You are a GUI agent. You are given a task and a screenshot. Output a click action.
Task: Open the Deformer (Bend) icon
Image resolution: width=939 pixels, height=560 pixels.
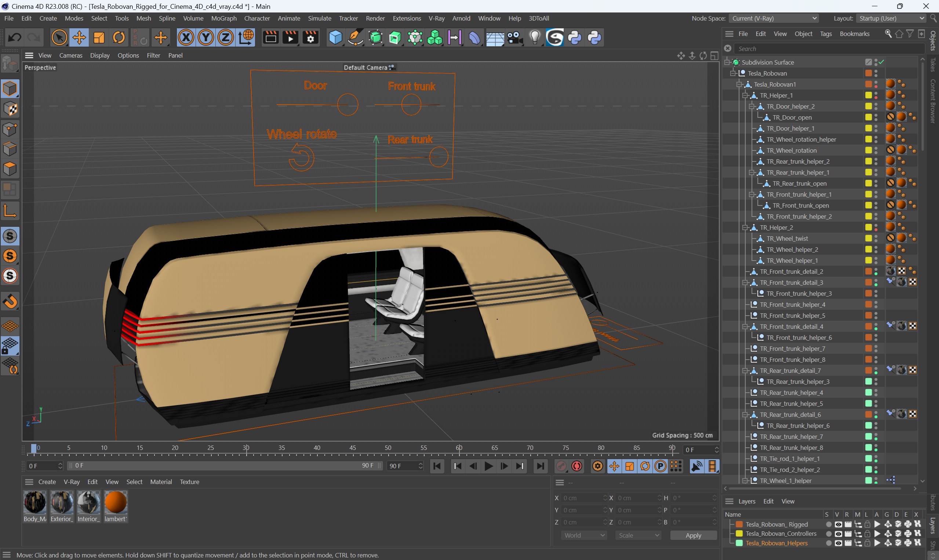[x=474, y=37]
